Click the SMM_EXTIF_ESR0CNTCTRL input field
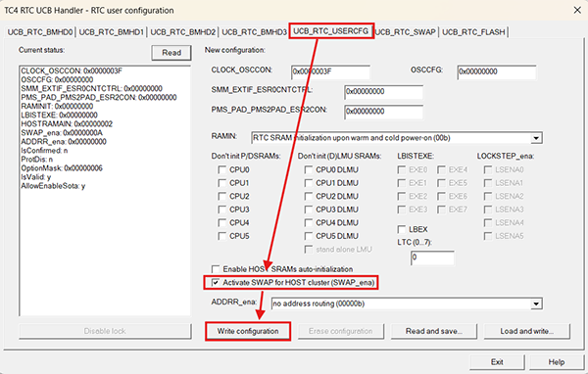This screenshot has height=374, width=588. (x=383, y=92)
